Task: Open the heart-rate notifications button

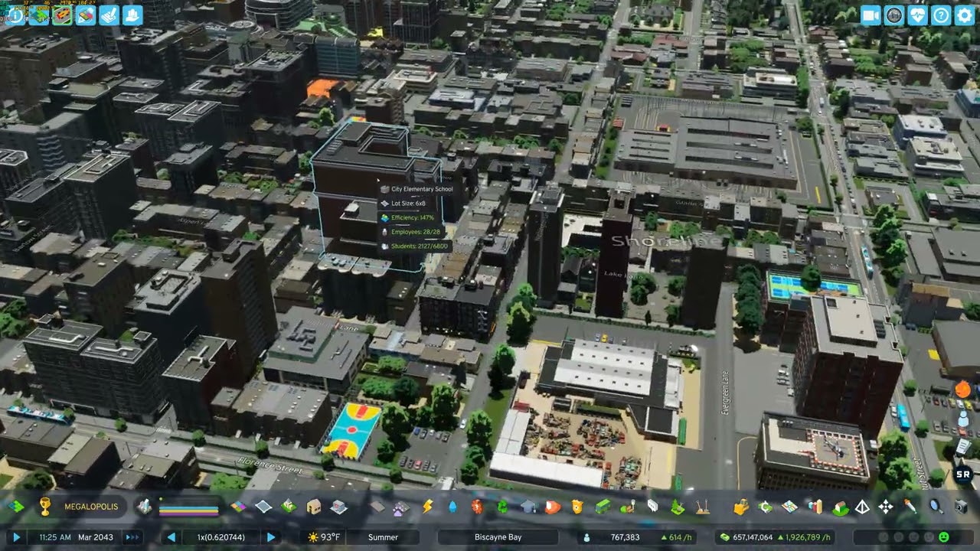Action: point(917,15)
